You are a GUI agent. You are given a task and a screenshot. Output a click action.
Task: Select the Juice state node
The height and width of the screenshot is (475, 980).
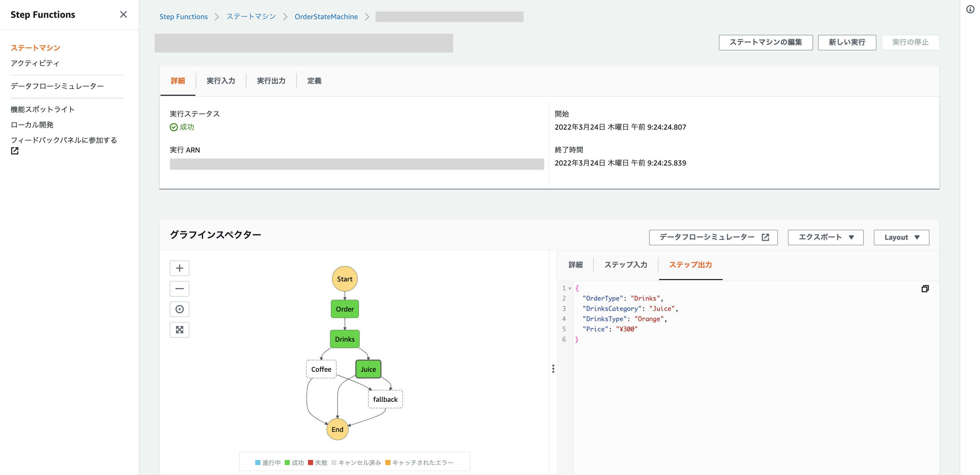pyautogui.click(x=368, y=369)
